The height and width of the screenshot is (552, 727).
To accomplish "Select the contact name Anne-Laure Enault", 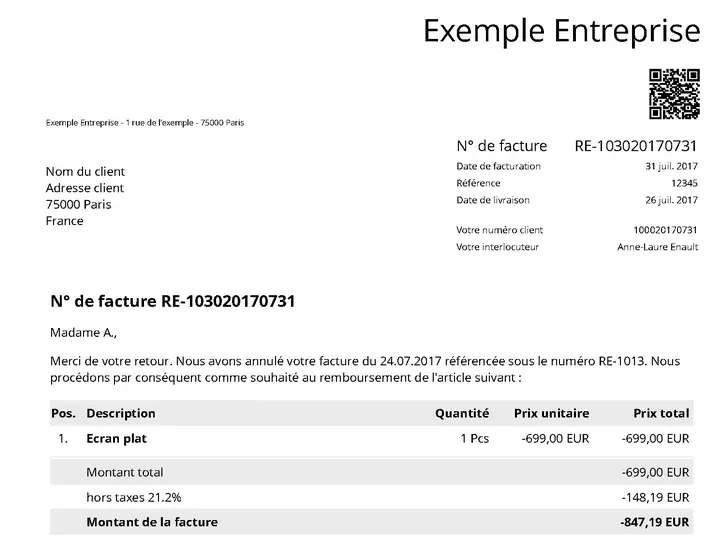I will click(657, 246).
